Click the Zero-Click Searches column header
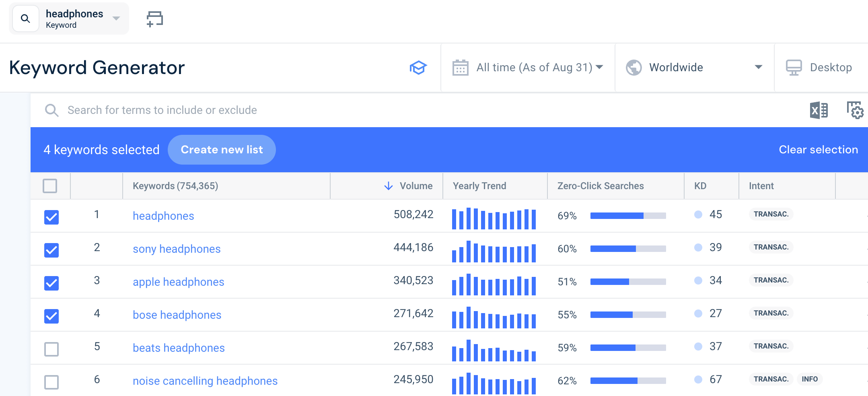 pyautogui.click(x=601, y=186)
